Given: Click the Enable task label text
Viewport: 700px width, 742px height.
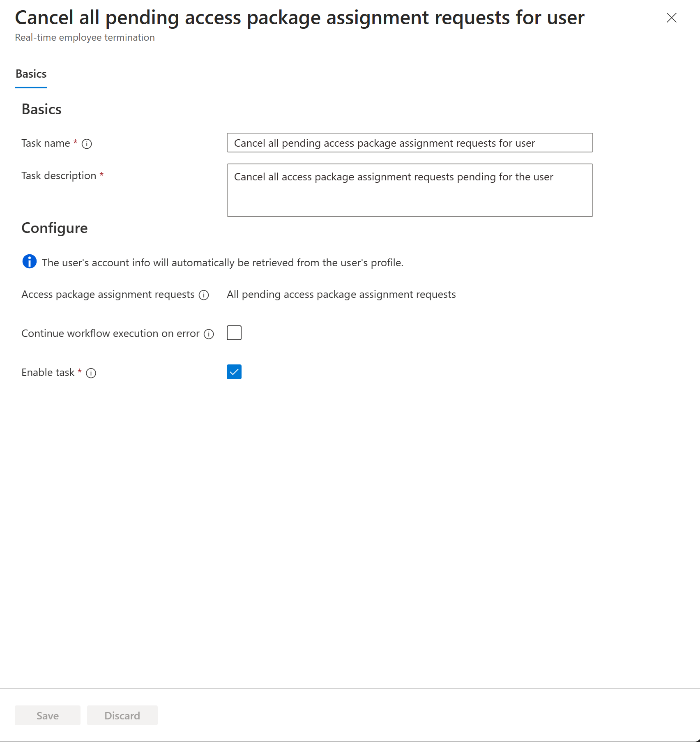Looking at the screenshot, I should (48, 372).
